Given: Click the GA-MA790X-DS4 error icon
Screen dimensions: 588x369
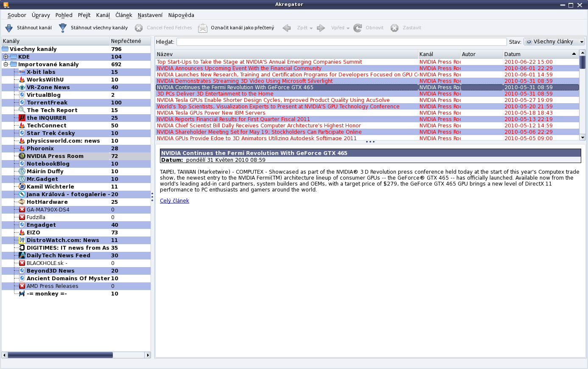Looking at the screenshot, I should 22,210.
